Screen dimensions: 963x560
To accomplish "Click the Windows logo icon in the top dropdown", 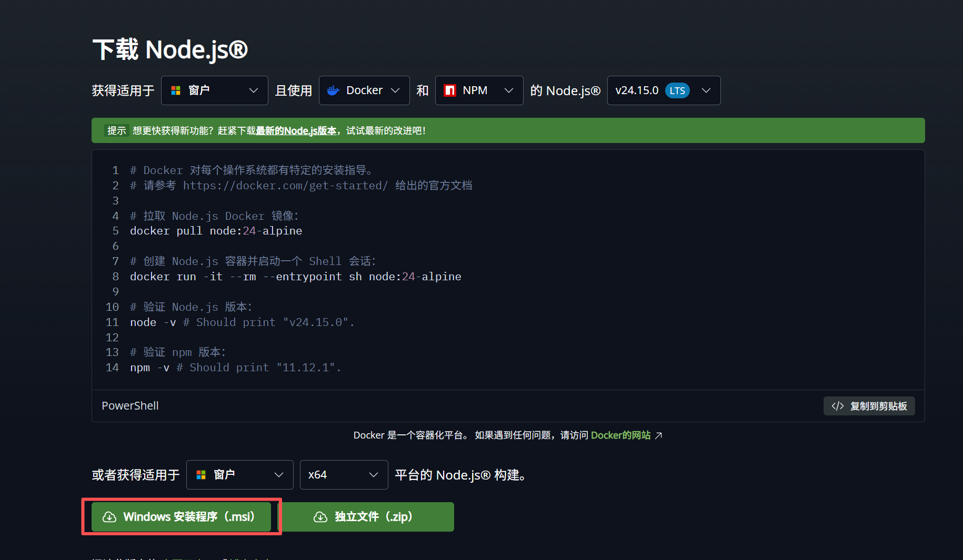I will tap(176, 90).
